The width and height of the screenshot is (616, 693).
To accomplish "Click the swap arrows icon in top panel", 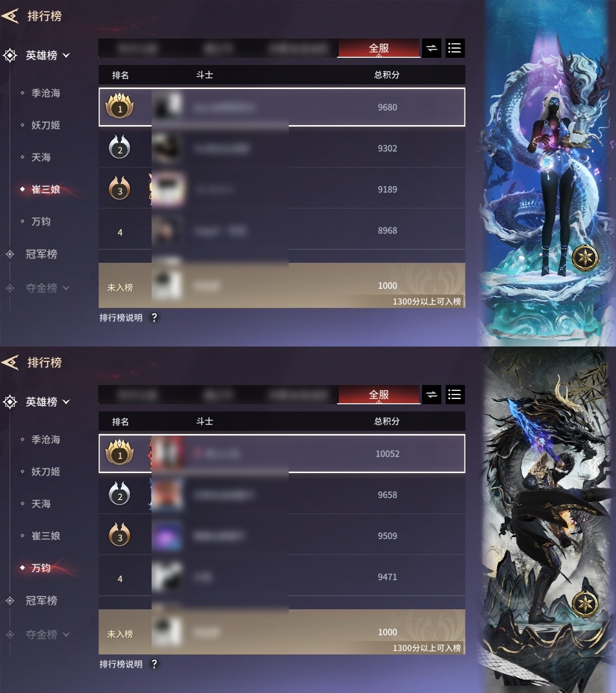I will click(x=432, y=48).
